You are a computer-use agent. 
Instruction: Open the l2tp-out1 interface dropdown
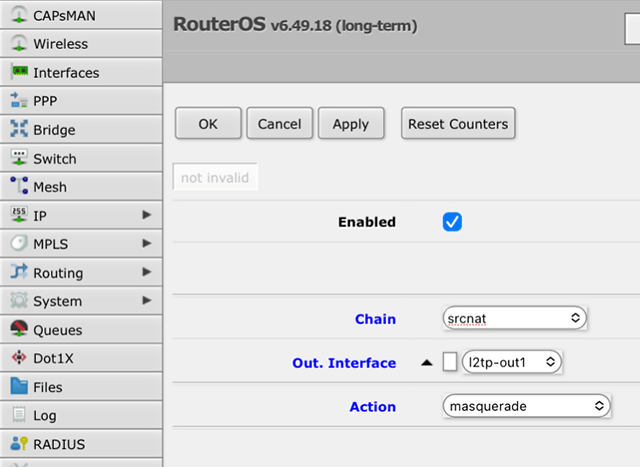click(511, 362)
